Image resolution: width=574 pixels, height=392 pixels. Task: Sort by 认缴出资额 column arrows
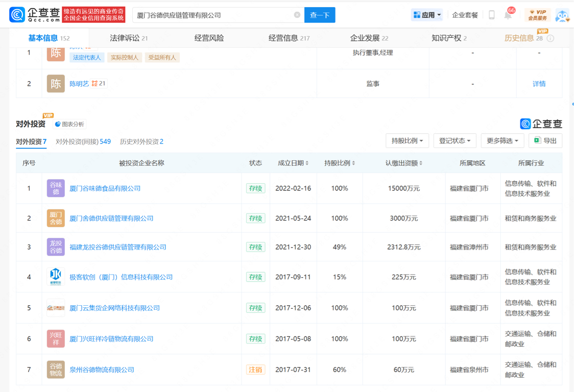click(421, 163)
